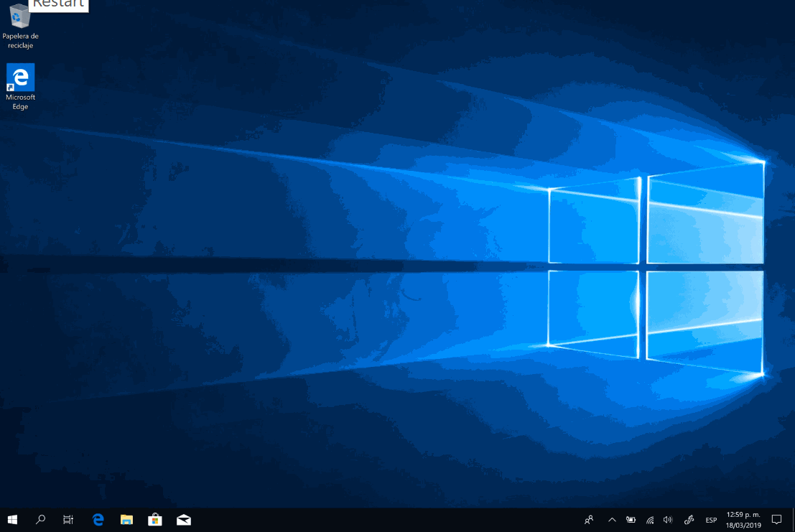Open the People icon in the tray
The width and height of the screenshot is (795, 532).
pyautogui.click(x=589, y=520)
